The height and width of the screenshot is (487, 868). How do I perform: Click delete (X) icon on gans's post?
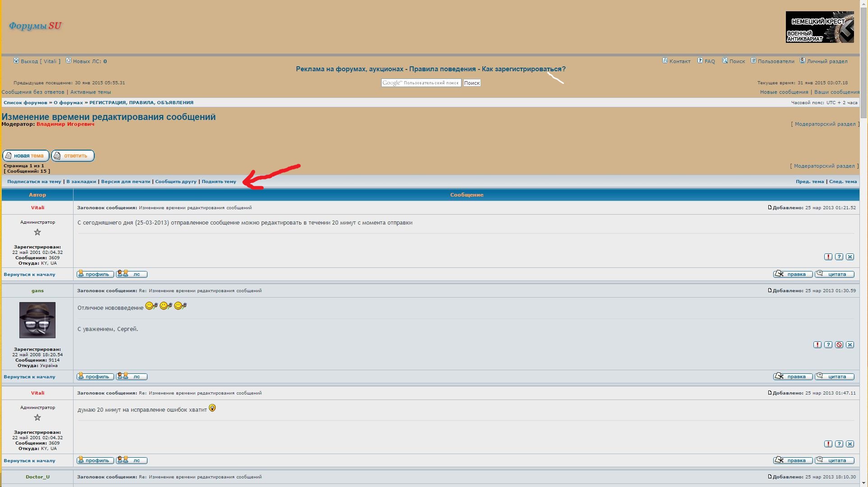850,345
